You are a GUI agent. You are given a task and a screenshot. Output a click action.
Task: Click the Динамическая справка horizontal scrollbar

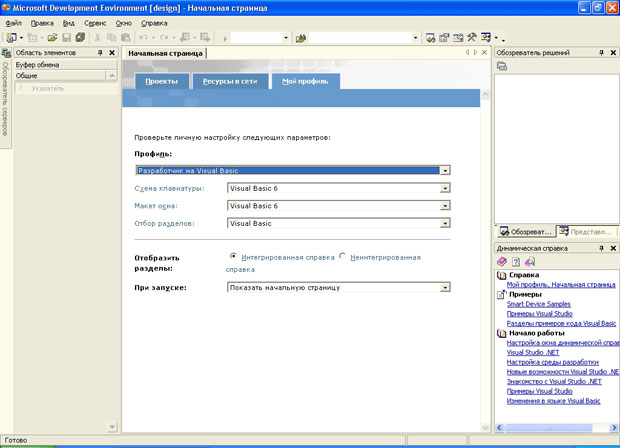[548, 428]
